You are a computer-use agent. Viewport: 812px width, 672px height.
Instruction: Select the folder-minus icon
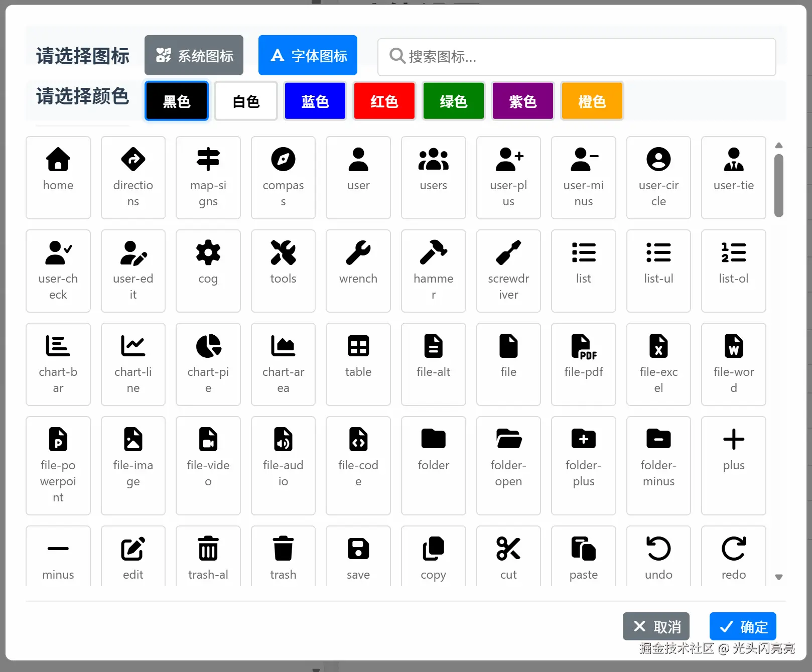click(658, 465)
